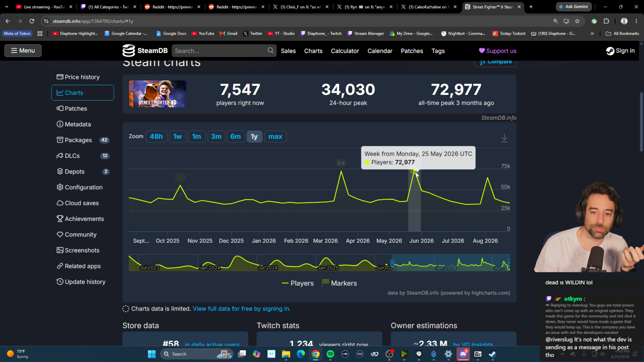
Task: Open the Windows Start menu
Action: point(152,354)
